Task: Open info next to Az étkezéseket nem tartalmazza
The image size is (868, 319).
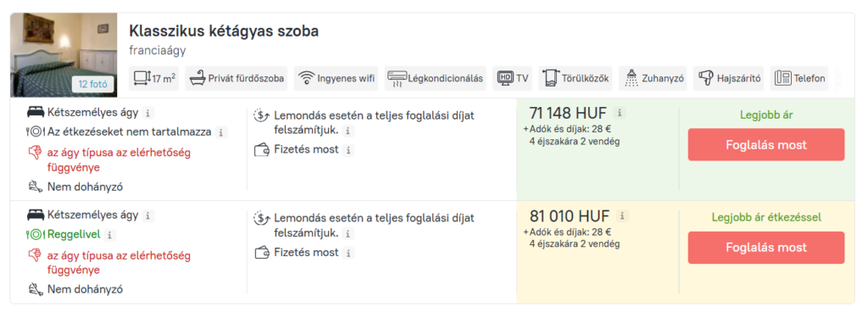Action: coord(221,132)
